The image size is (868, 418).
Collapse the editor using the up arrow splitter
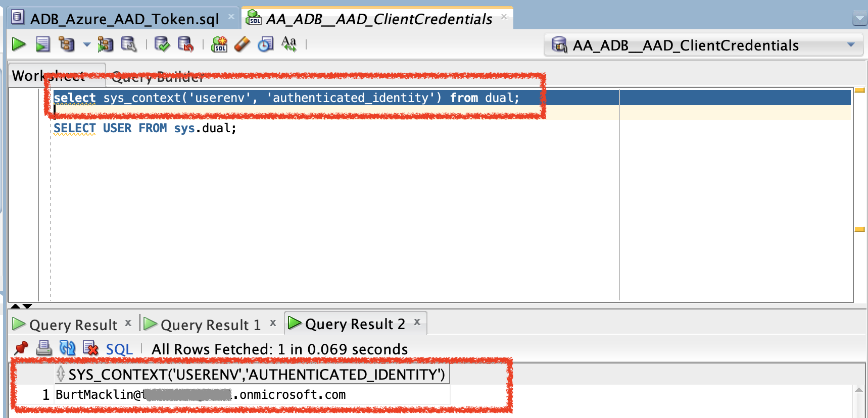15,306
